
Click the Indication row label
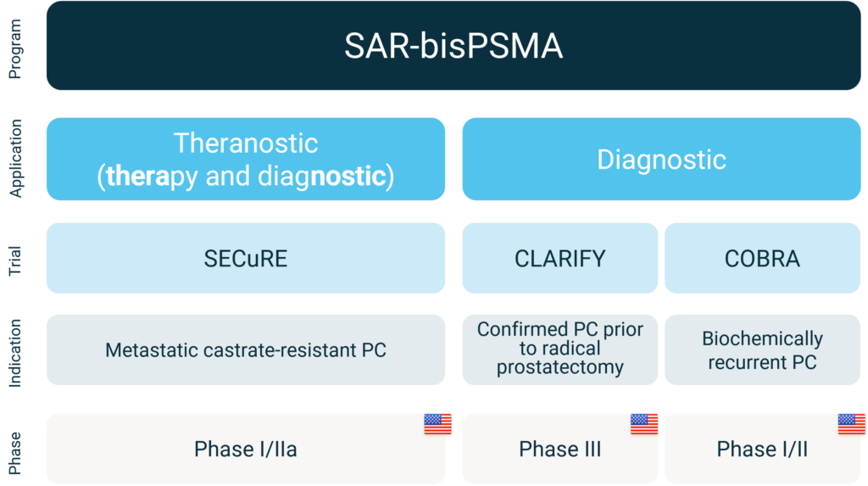(15, 353)
